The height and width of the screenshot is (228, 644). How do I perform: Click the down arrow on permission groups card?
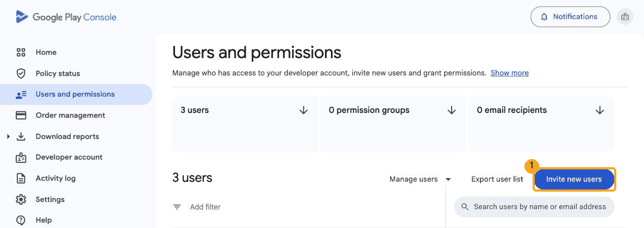tap(452, 110)
